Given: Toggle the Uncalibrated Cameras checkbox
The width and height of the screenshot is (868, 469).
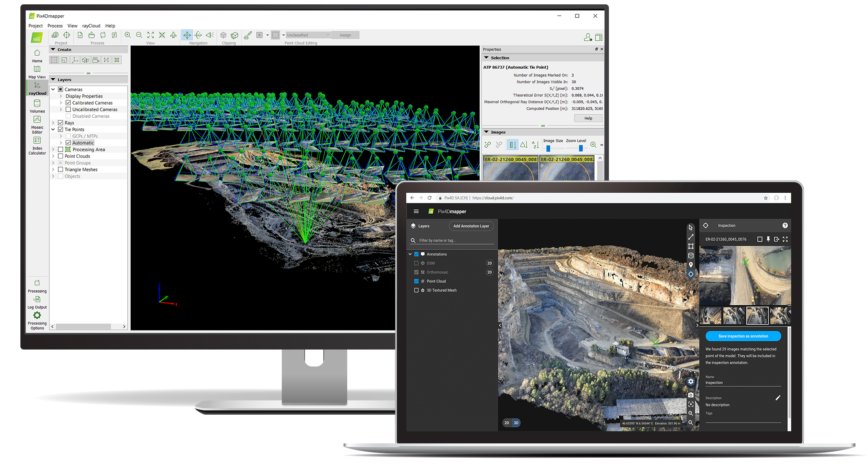Looking at the screenshot, I should click(68, 109).
